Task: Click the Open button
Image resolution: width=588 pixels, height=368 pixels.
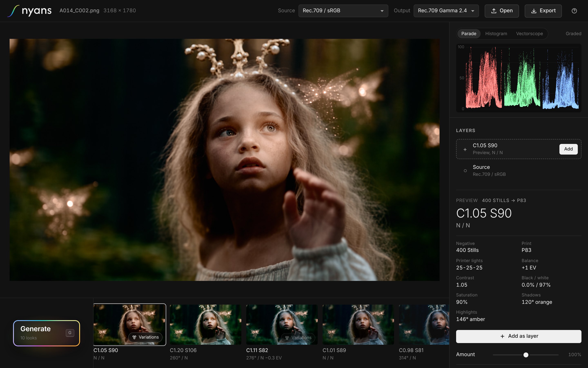Action: pyautogui.click(x=501, y=11)
